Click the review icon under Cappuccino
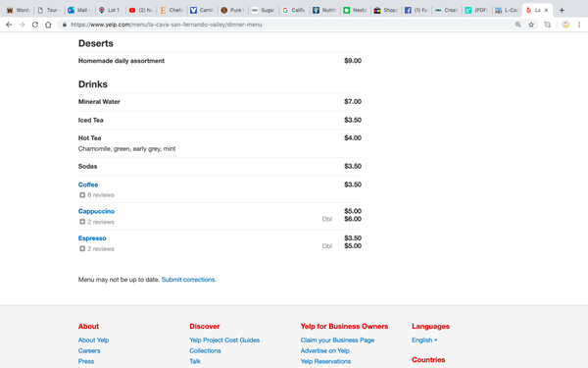 tap(82, 222)
